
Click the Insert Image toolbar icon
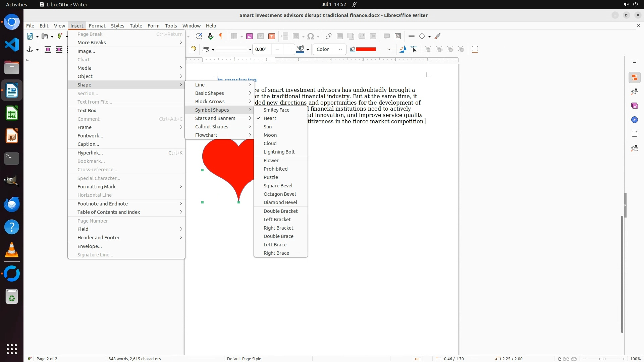tap(249, 36)
